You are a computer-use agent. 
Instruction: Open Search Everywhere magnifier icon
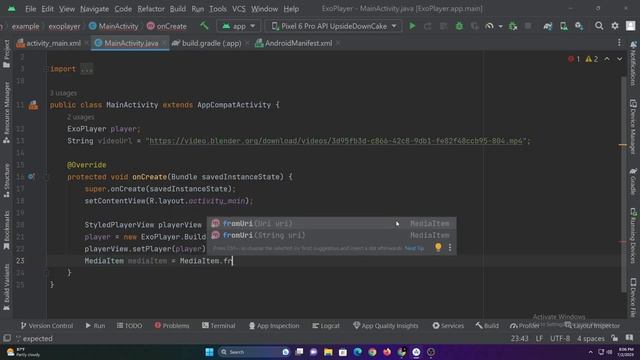[599, 26]
